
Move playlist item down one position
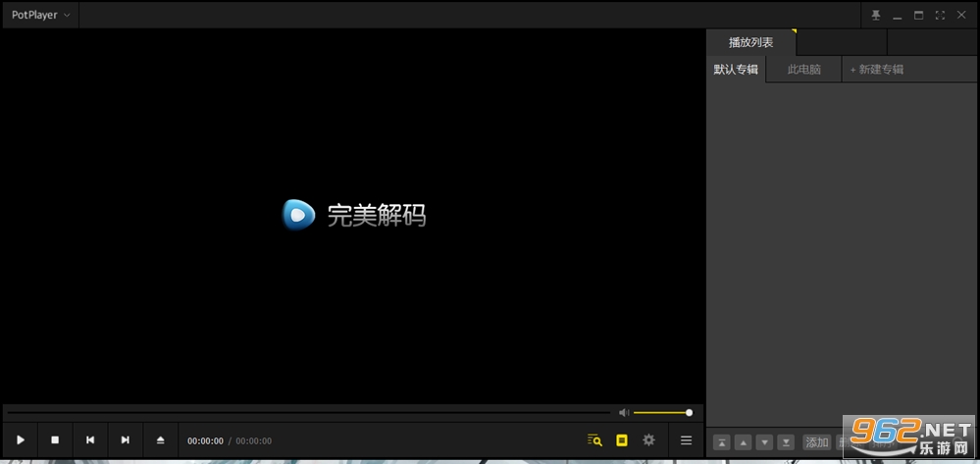(764, 442)
